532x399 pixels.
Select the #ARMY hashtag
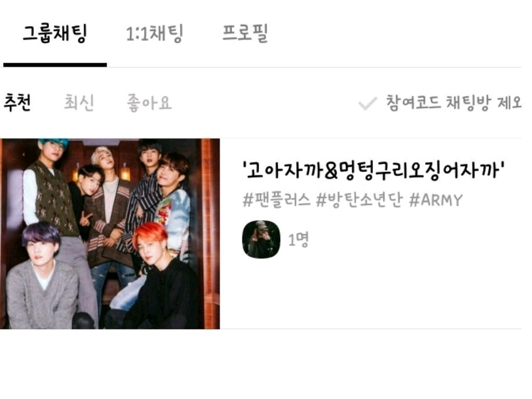pyautogui.click(x=436, y=200)
